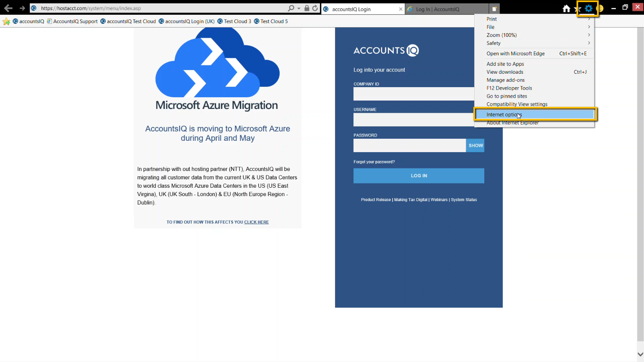Open the address bar autocomplete dropdown arrow
The image size is (644, 362).
299,8
